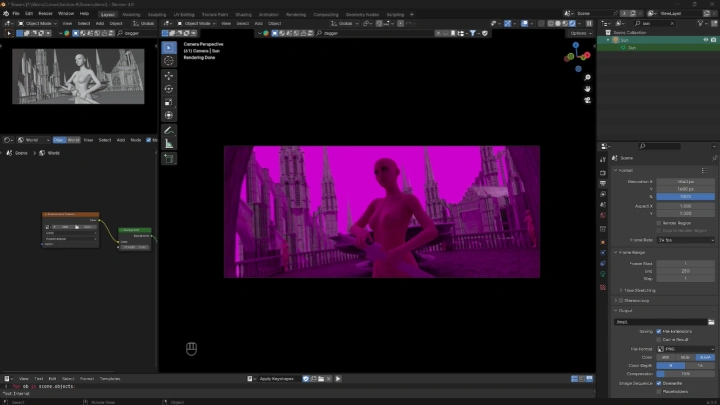Open the Scene properties tab
Viewport: 720px width, 405px height.
coord(603,205)
